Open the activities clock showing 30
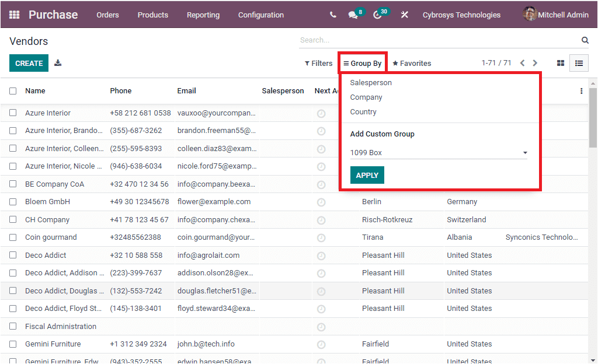 [x=378, y=15]
